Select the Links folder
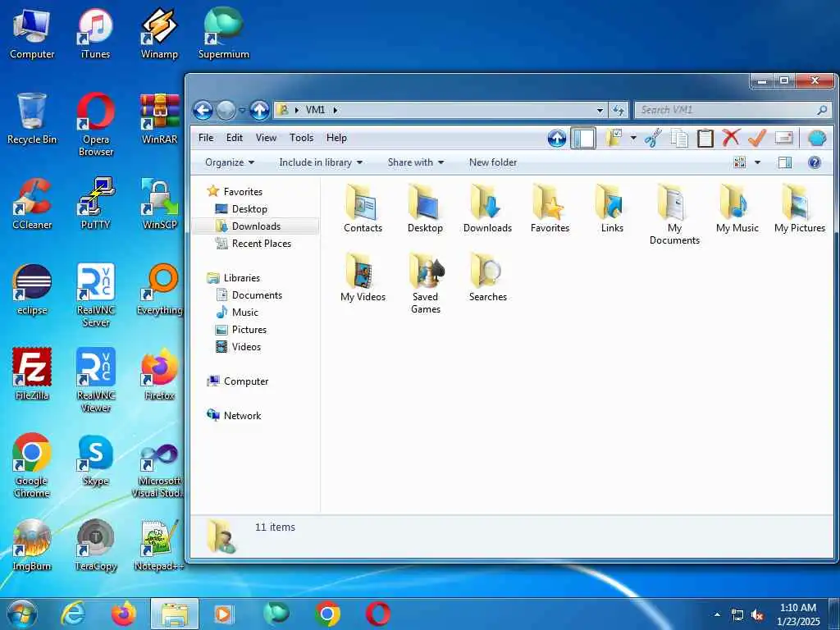The image size is (840, 630). (x=612, y=209)
